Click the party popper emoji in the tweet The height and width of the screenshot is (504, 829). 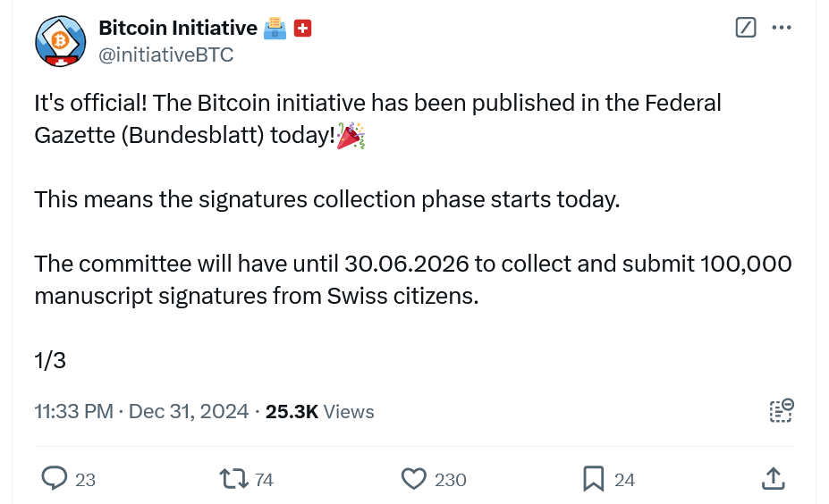point(351,137)
